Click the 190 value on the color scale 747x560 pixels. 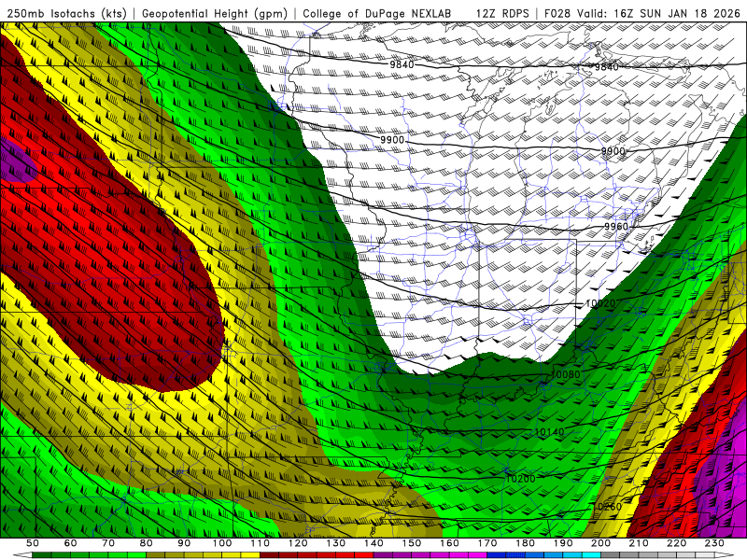click(x=564, y=543)
